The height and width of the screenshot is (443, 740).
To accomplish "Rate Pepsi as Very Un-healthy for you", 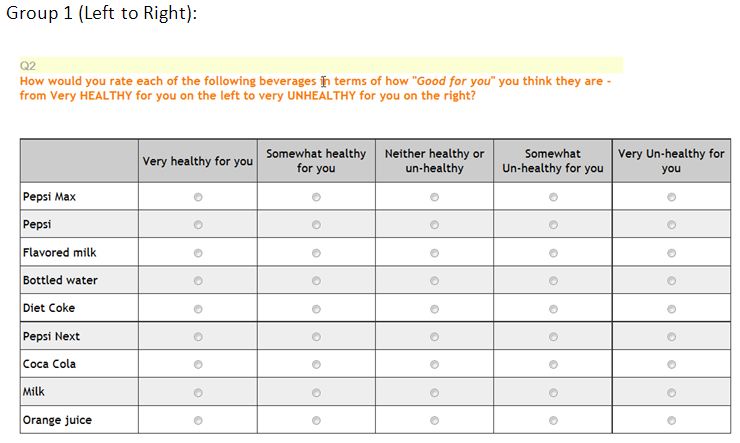I will point(671,225).
